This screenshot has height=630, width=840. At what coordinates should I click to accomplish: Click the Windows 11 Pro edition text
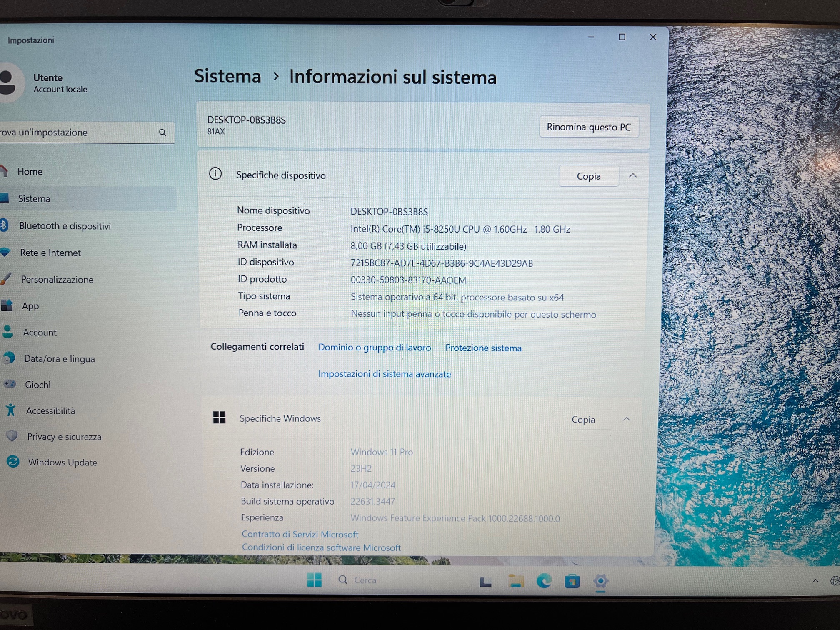coord(382,452)
